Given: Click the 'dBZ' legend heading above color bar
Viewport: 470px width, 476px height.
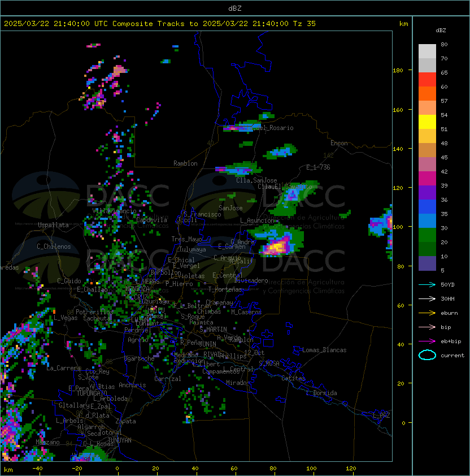Looking at the screenshot, I should 441,31.
